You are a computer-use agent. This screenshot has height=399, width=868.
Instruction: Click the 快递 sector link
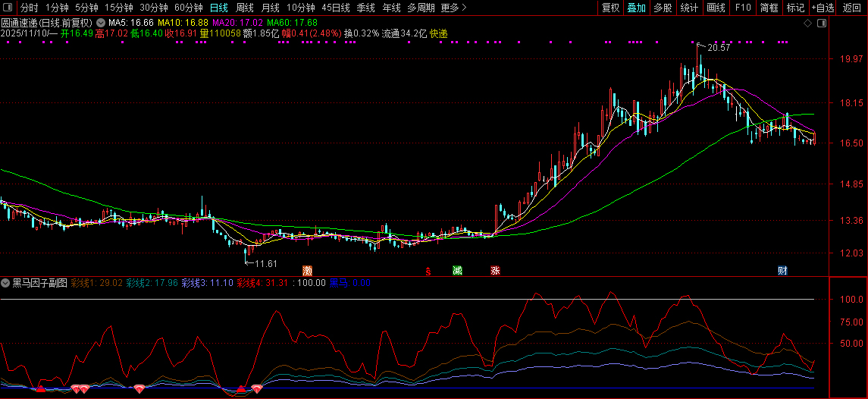438,33
